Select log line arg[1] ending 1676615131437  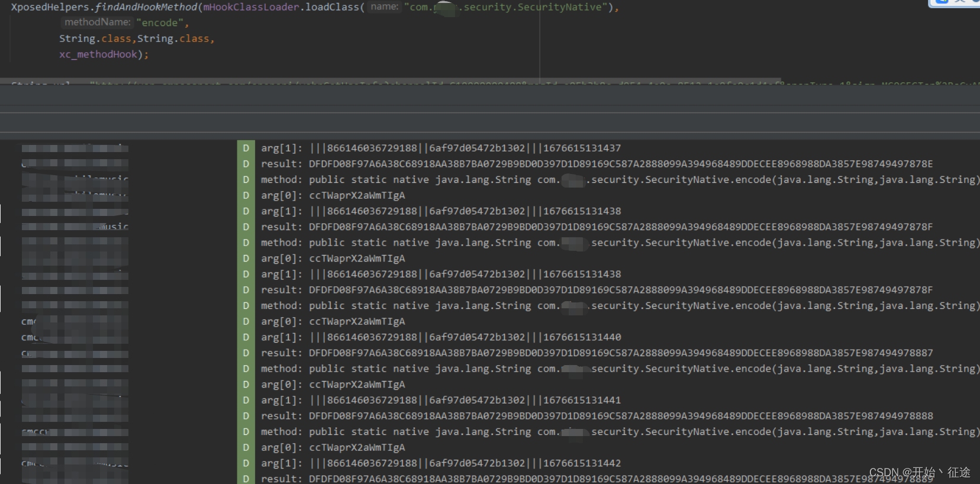click(441, 148)
